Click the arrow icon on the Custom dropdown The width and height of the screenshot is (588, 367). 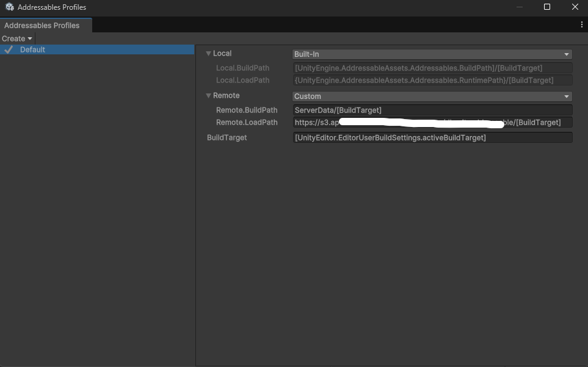567,96
